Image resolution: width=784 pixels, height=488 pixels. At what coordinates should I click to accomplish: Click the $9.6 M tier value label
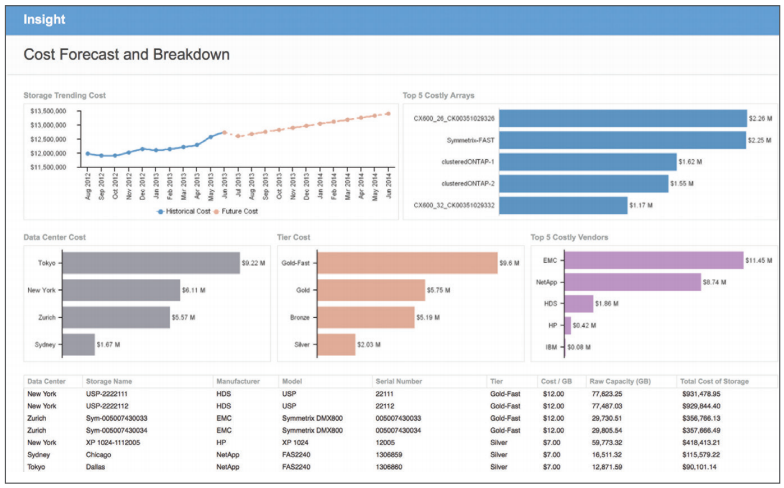[x=509, y=263]
